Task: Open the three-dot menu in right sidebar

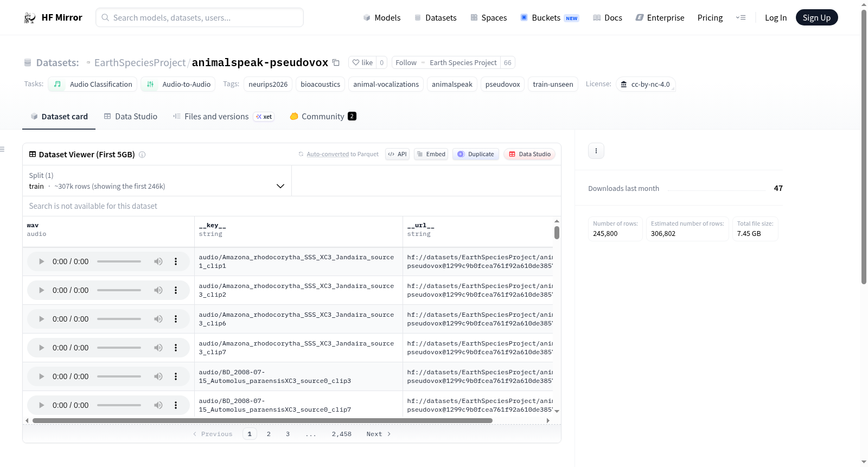Action: 596,151
